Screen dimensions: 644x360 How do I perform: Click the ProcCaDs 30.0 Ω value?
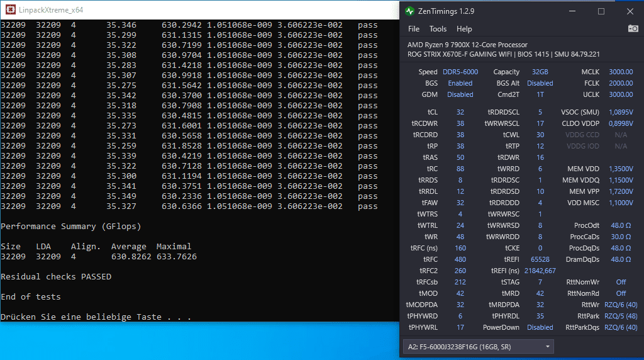(621, 237)
